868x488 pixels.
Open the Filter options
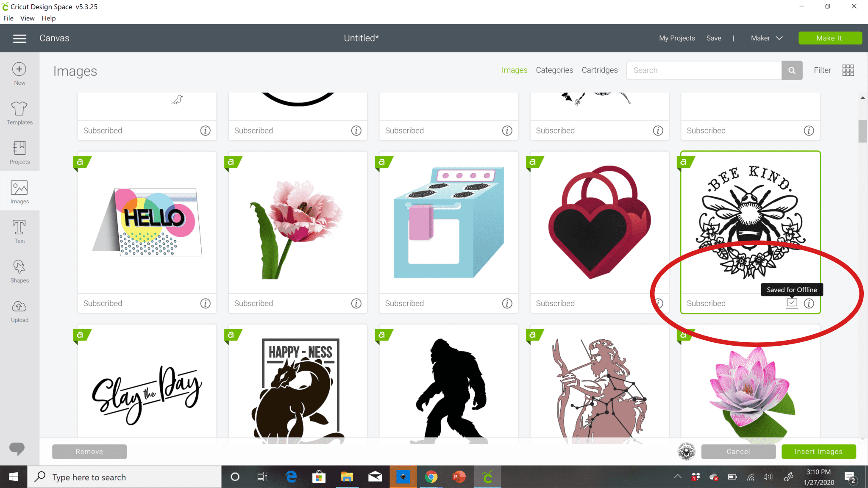coord(822,70)
